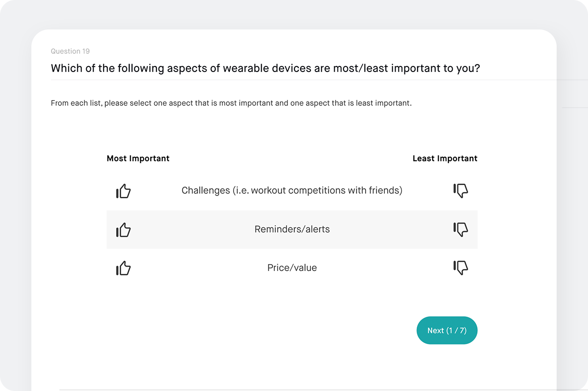Select thumbs-up for Reminders/alerts
Image resolution: width=588 pixels, height=391 pixels.
[124, 230]
